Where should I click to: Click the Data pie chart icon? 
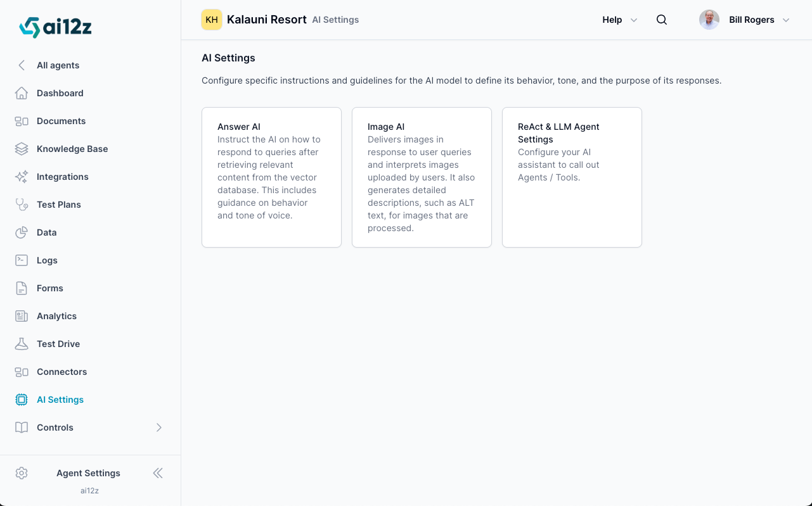(22, 232)
